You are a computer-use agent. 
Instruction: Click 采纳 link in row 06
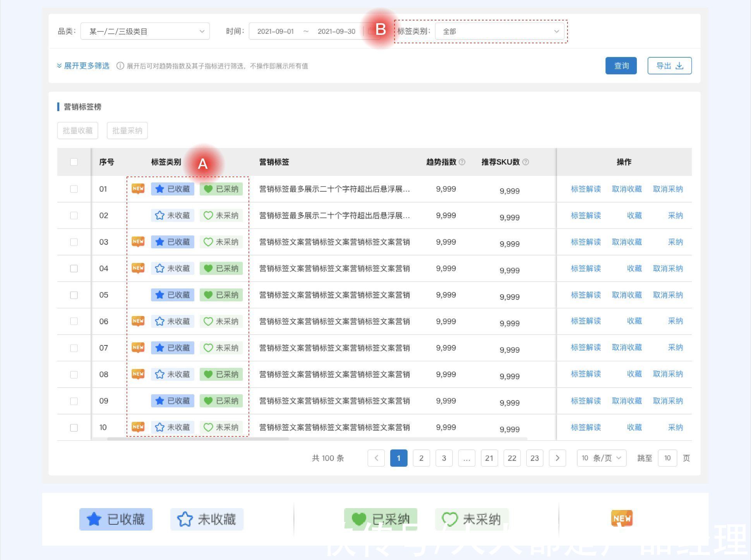coord(676,321)
